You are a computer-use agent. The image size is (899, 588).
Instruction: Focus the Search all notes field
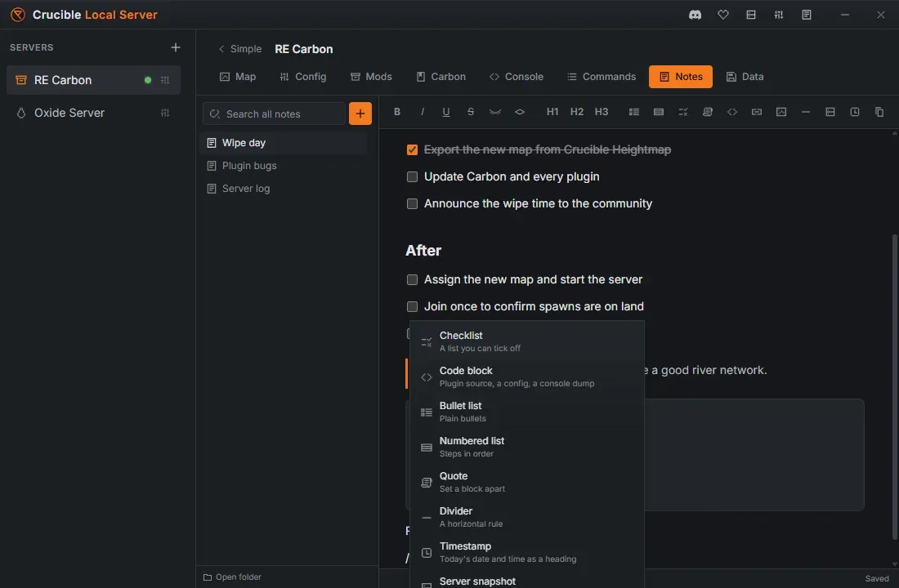(x=274, y=114)
